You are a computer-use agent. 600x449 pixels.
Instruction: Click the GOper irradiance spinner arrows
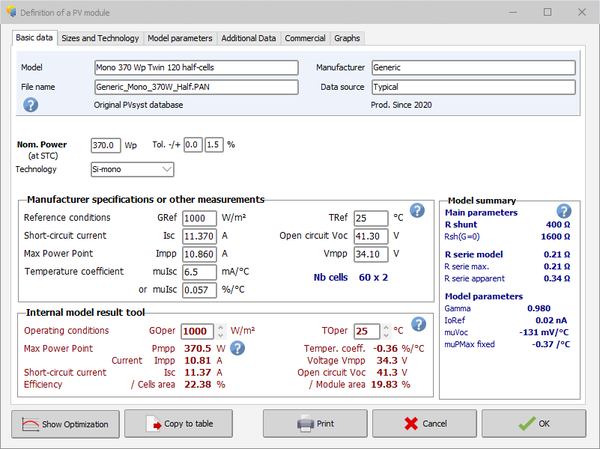(x=220, y=331)
